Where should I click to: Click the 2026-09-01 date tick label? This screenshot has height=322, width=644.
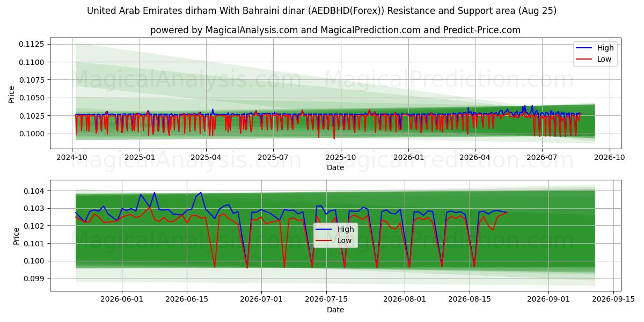click(x=548, y=300)
